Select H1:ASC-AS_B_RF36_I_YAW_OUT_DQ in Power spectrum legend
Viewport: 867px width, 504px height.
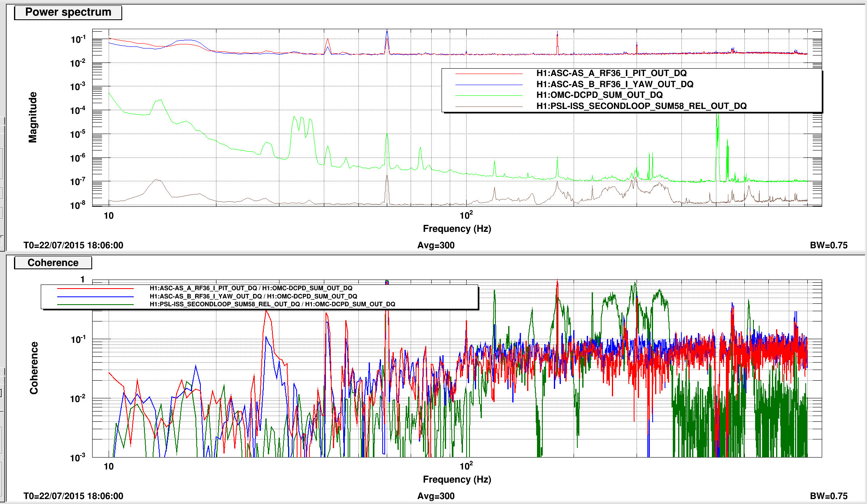coord(615,84)
